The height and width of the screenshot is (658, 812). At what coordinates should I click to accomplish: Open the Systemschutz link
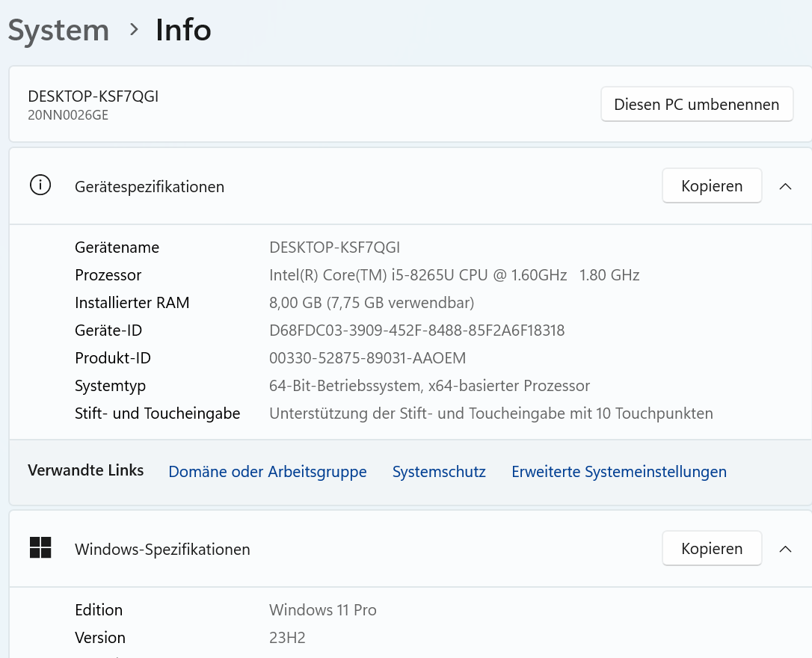(439, 472)
